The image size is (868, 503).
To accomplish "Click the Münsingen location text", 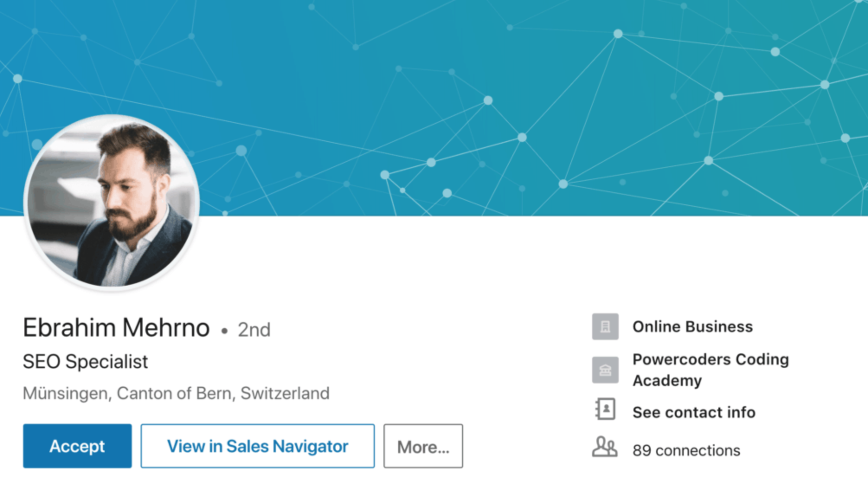I will [x=176, y=393].
